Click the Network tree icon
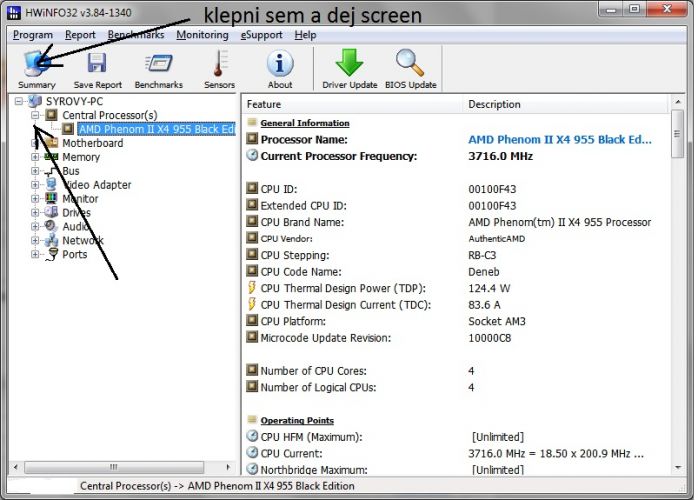698x500 pixels. (x=52, y=240)
